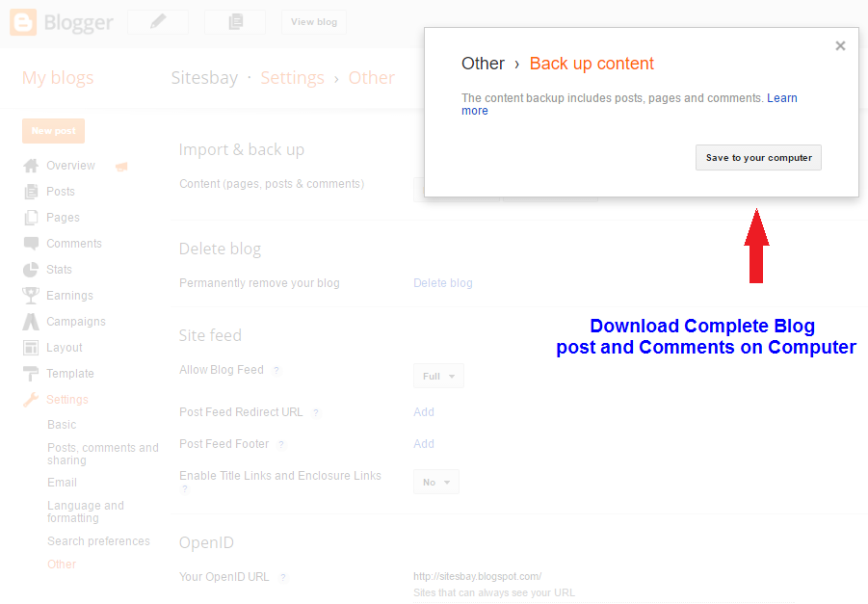Image resolution: width=868 pixels, height=604 pixels.
Task: Open Email settings submenu item
Action: tap(62, 483)
